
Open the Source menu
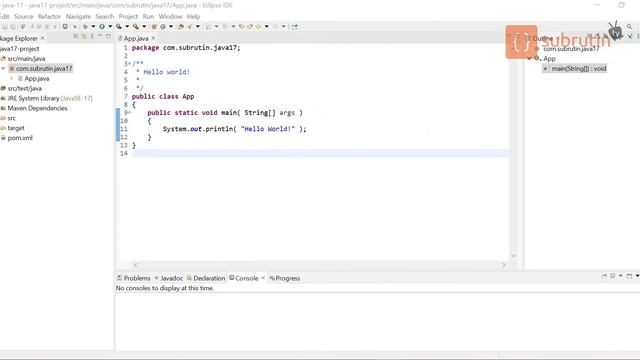point(23,16)
